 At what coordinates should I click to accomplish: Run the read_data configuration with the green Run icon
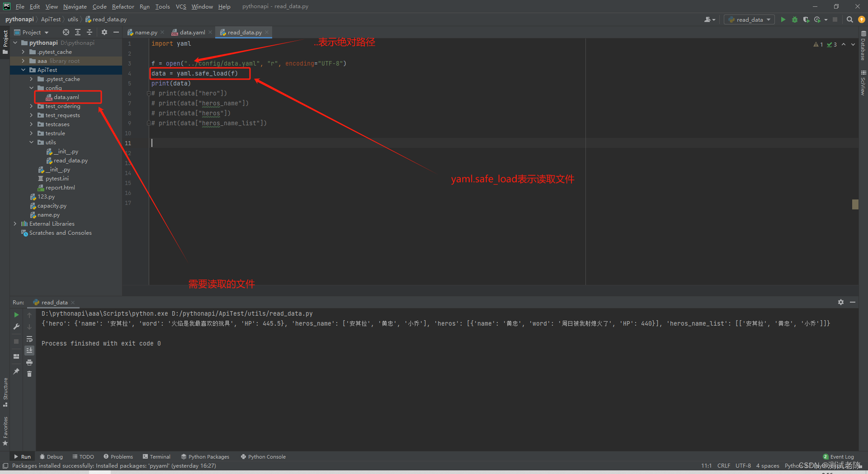point(783,19)
